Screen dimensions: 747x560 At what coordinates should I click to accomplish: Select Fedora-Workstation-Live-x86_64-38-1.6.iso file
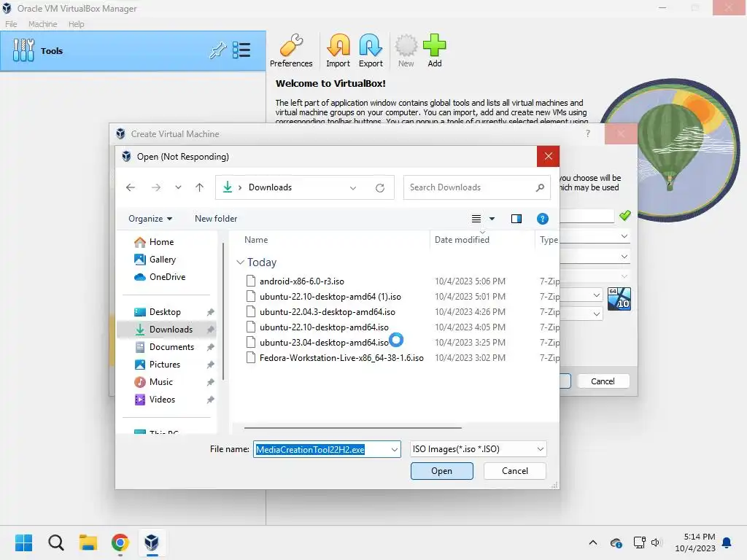point(341,357)
